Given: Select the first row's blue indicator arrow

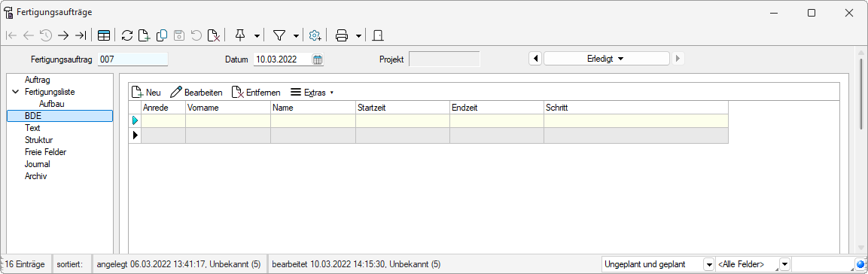Looking at the screenshot, I should pyautogui.click(x=135, y=120).
